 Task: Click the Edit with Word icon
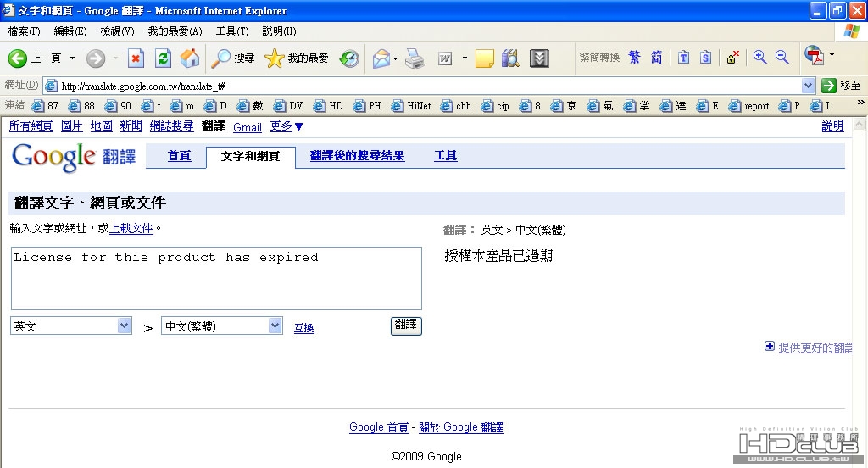click(x=445, y=58)
